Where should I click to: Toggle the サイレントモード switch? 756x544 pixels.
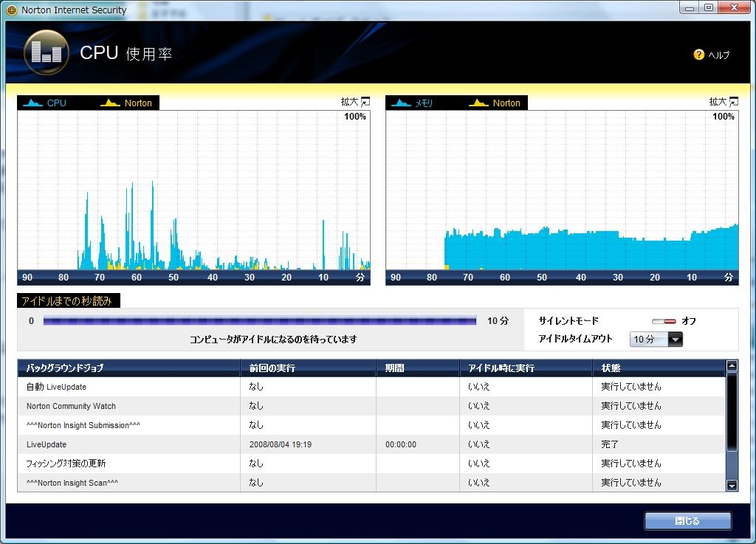pyautogui.click(x=664, y=321)
